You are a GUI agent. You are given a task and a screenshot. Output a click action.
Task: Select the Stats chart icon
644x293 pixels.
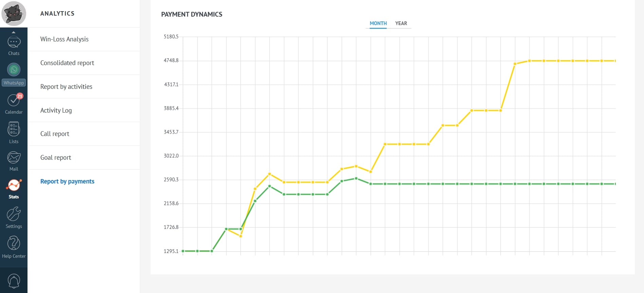(x=14, y=186)
